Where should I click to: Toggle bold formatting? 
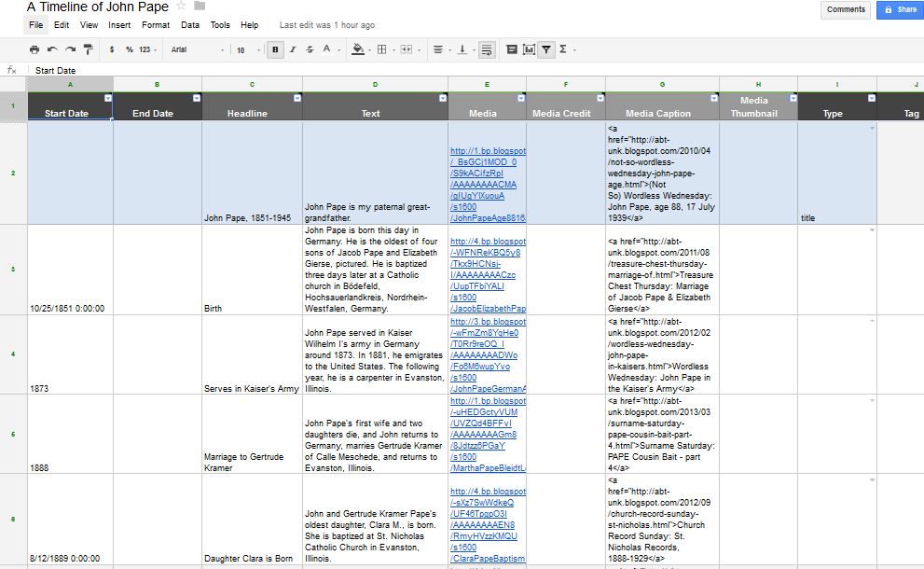(x=274, y=49)
